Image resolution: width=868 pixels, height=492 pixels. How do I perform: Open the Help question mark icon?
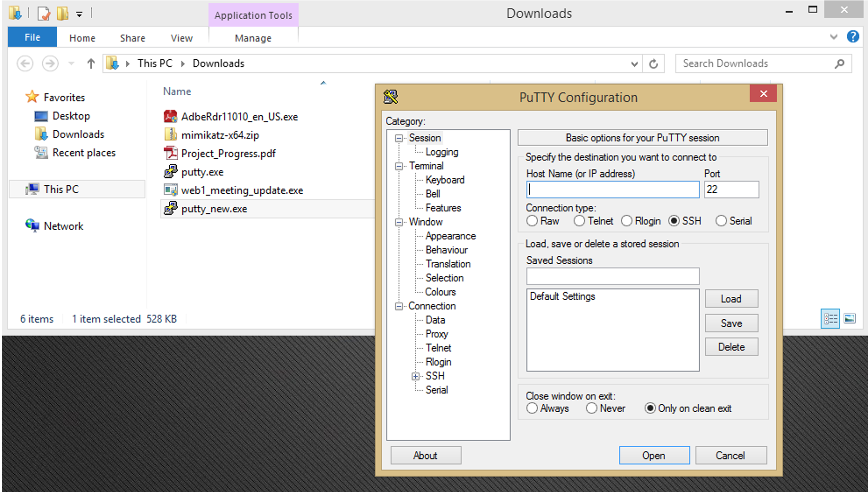pos(852,37)
